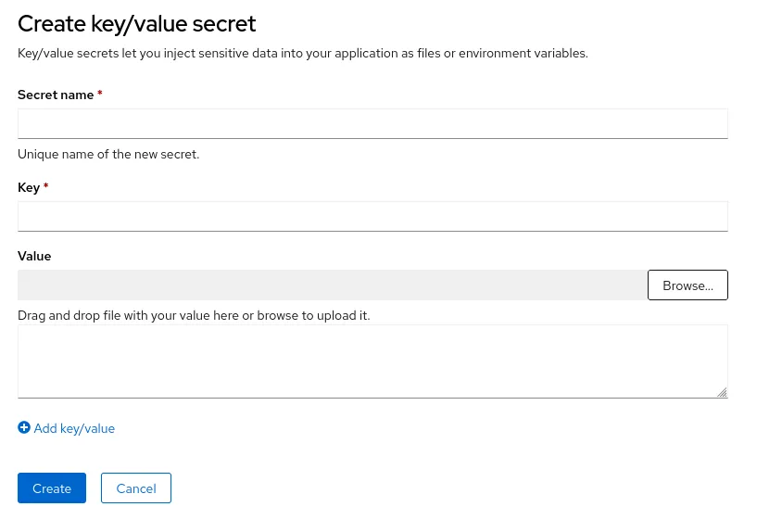
Task: Click the Add key/value link text
Action: pos(74,428)
